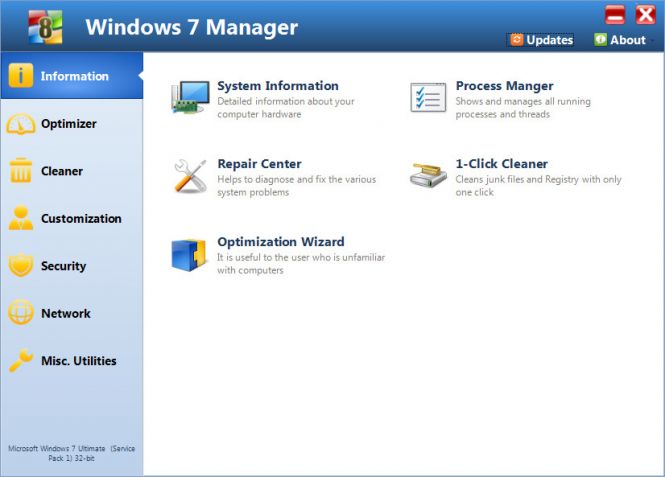The image size is (665, 477).
Task: Click the yellow Information 'i' sidebar icon
Action: pos(20,75)
